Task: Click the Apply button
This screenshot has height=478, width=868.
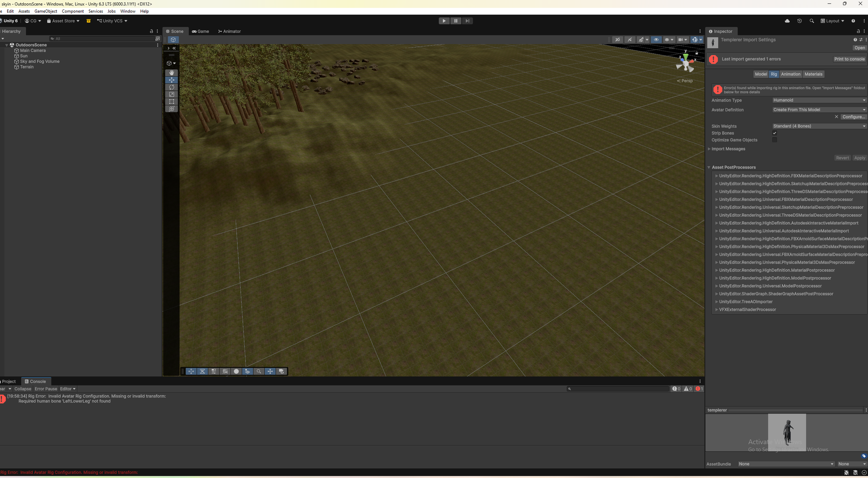Action: [x=860, y=158]
